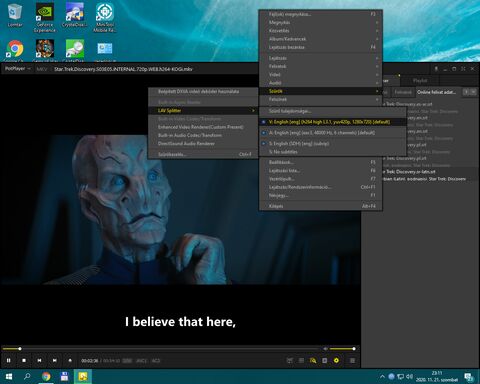Expand the Megnyitás submenu arrow
This screenshot has width=480, height=384.
[377, 22]
